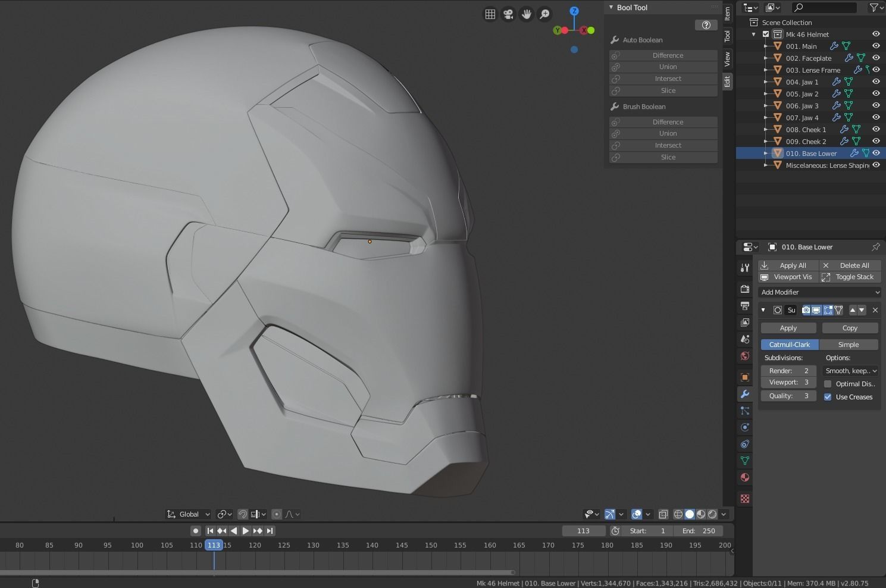886x588 pixels.
Task: Enable the Optimal Display checkbox
Action: coord(828,384)
